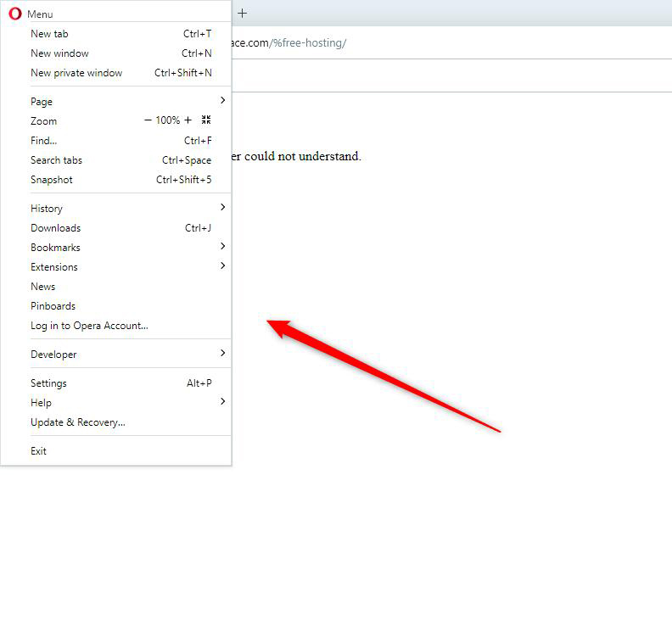
Task: Take a Snapshot via the menu
Action: (x=52, y=180)
